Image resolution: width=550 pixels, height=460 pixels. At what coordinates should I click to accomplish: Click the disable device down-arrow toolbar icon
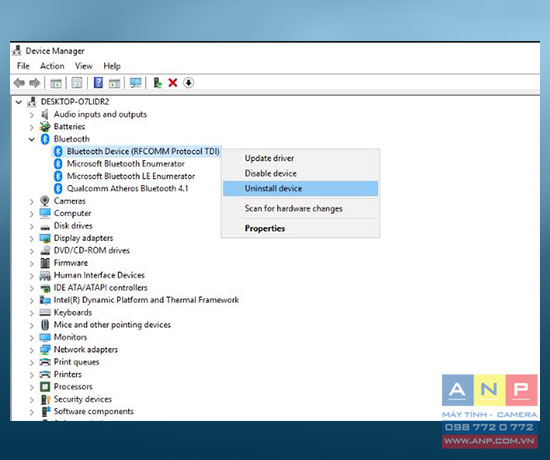click(188, 83)
